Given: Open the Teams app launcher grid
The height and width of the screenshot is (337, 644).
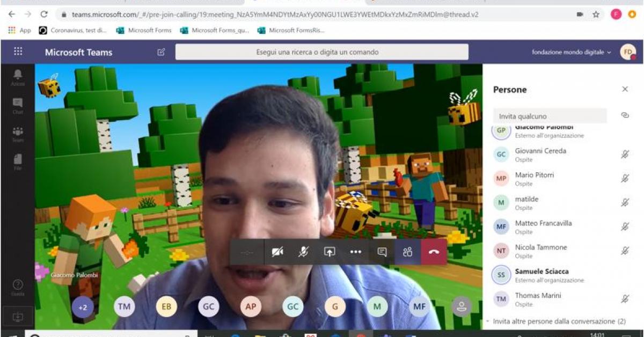Looking at the screenshot, I should pos(18,52).
